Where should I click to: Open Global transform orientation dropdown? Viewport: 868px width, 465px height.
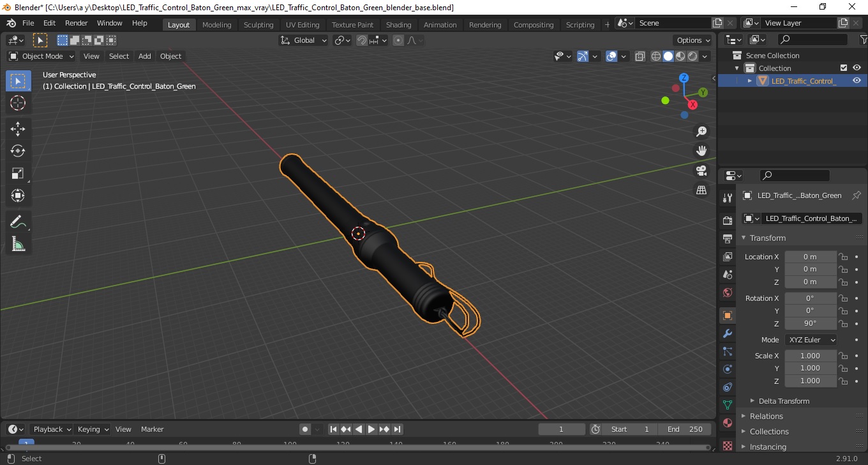tap(304, 40)
